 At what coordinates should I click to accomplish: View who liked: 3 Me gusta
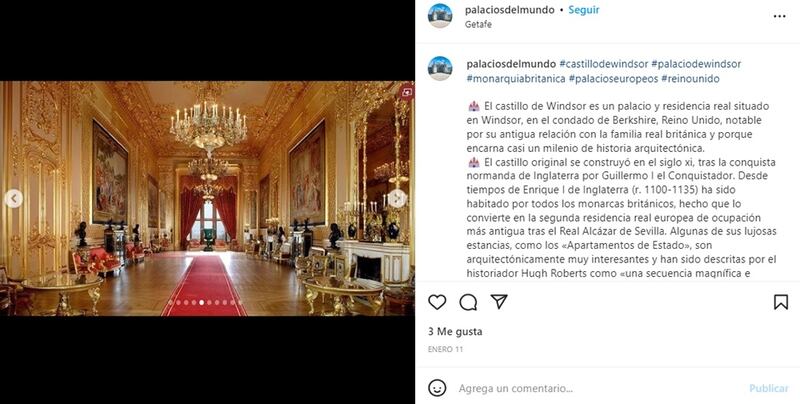(455, 332)
